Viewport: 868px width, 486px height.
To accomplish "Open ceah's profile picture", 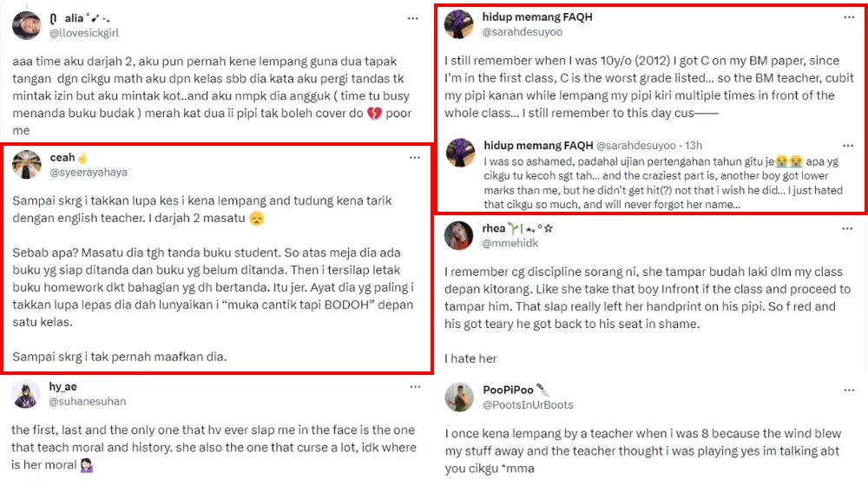I will 27,165.
